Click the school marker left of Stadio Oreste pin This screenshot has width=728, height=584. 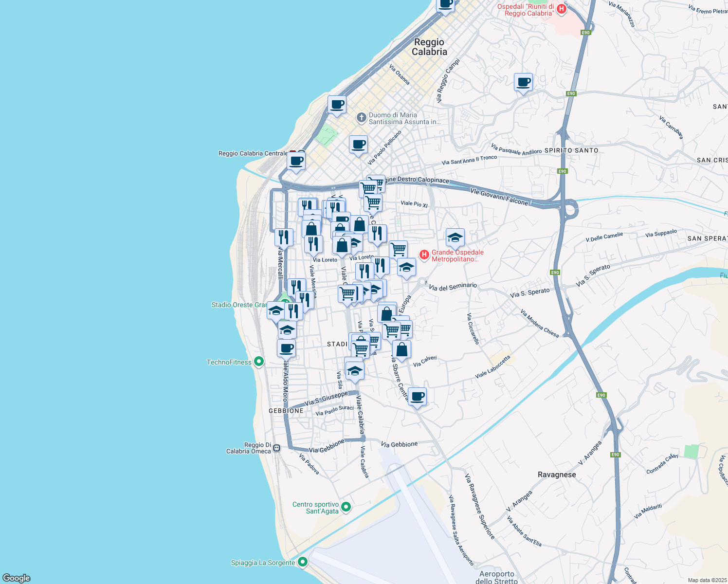pyautogui.click(x=276, y=311)
